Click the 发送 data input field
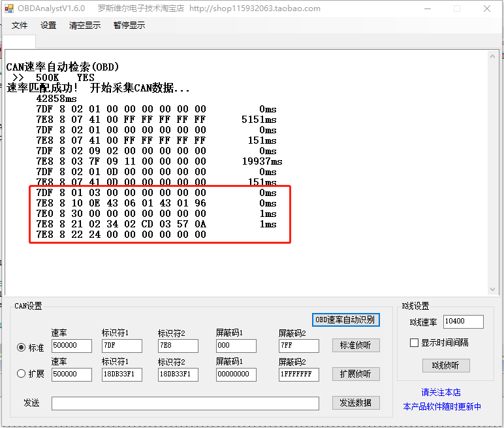Image resolution: width=504 pixels, height=428 pixels. 185,404
